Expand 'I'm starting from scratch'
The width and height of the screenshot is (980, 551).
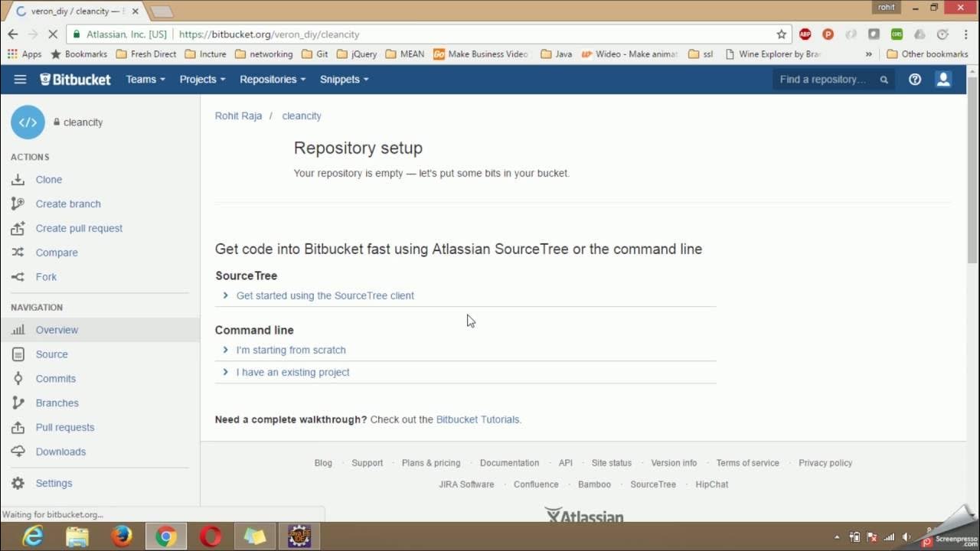(x=291, y=350)
